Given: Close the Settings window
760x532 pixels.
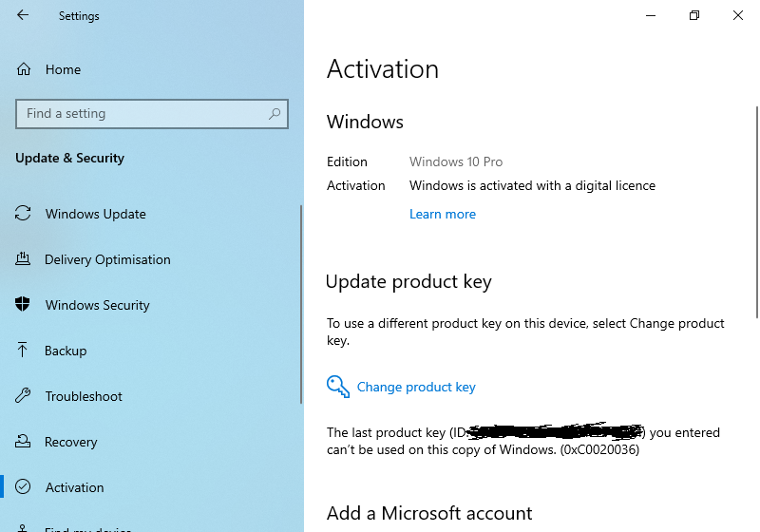Looking at the screenshot, I should pos(738,15).
